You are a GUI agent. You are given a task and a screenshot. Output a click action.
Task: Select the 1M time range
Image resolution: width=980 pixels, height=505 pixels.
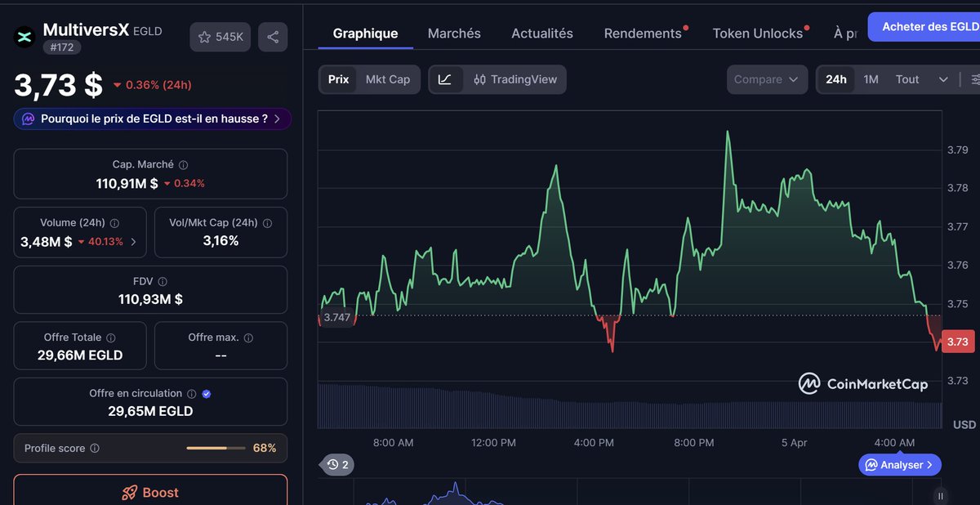pyautogui.click(x=871, y=79)
